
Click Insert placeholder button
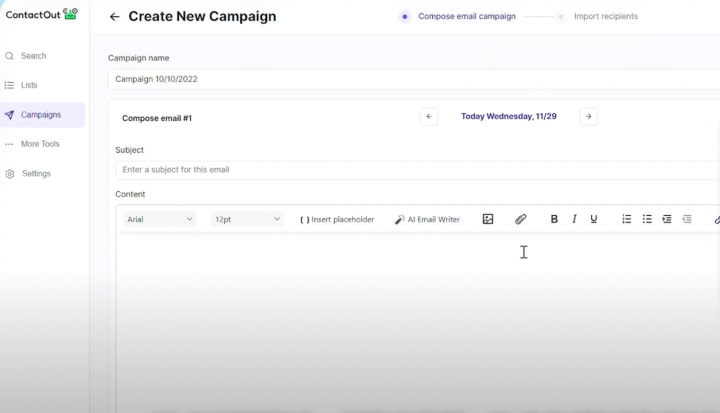tap(337, 219)
